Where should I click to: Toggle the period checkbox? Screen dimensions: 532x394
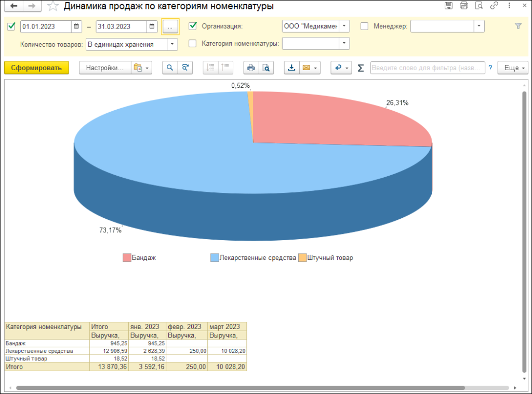pyautogui.click(x=11, y=26)
